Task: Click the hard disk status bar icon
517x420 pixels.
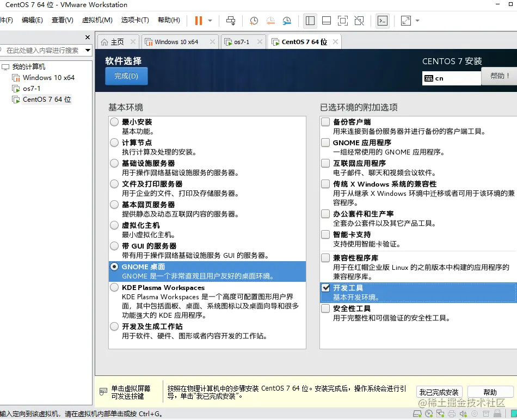Action: [x=417, y=413]
